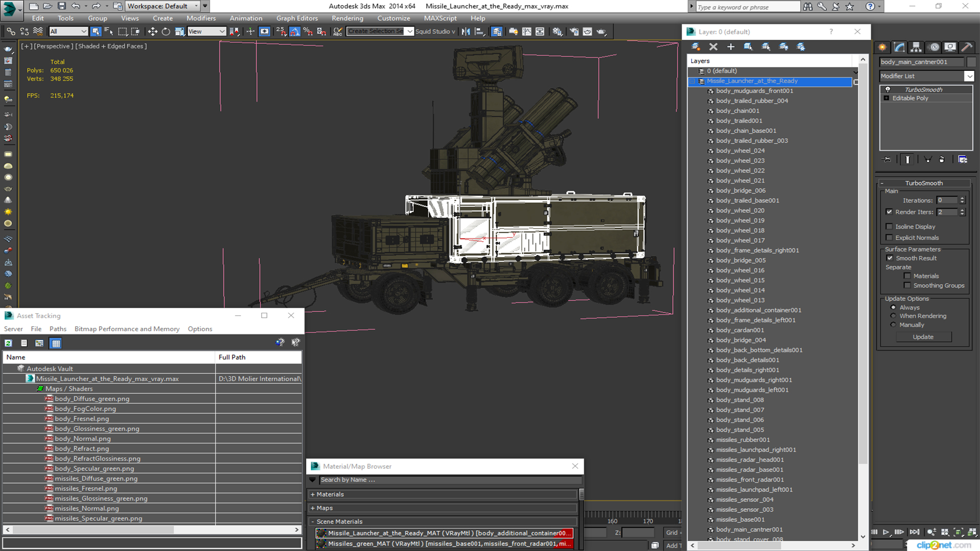This screenshot has height=551, width=980.
Task: Open the Modifier List dropdown
Action: point(969,76)
